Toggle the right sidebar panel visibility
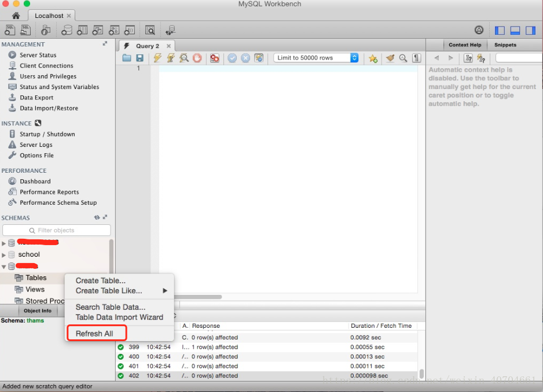Viewport: 543px width, 392px height. coord(530,31)
